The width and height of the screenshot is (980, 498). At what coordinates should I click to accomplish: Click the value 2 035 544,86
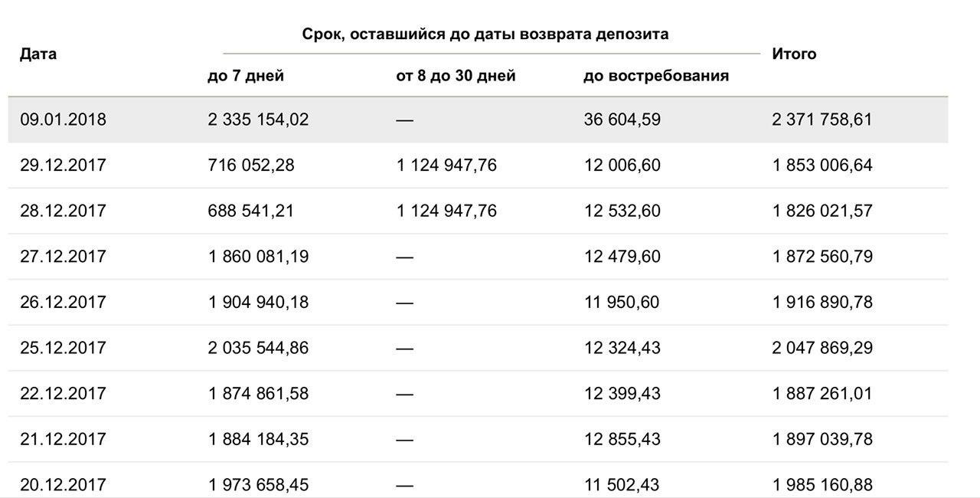point(258,348)
